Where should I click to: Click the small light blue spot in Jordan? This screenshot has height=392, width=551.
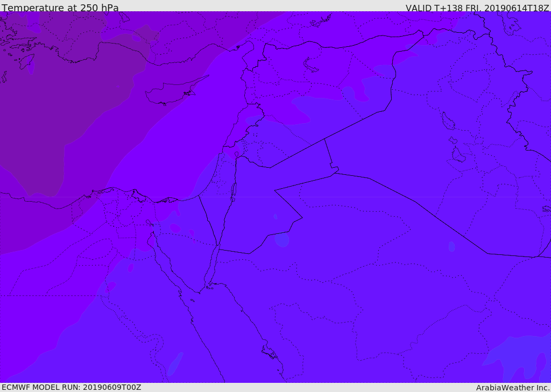point(282,240)
